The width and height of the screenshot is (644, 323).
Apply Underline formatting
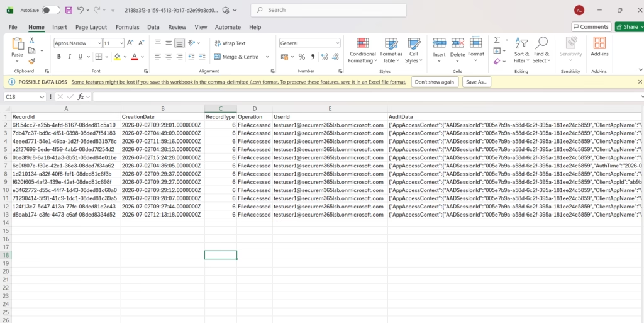pos(80,57)
